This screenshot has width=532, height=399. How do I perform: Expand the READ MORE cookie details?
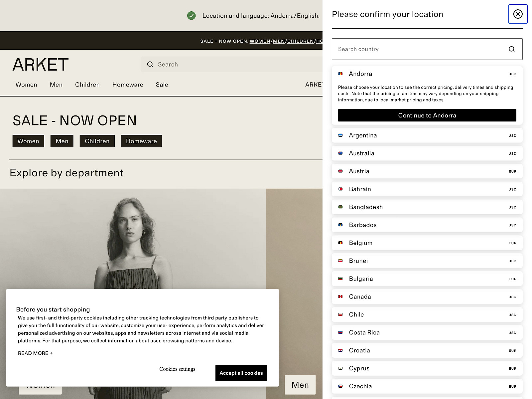pyautogui.click(x=35, y=353)
